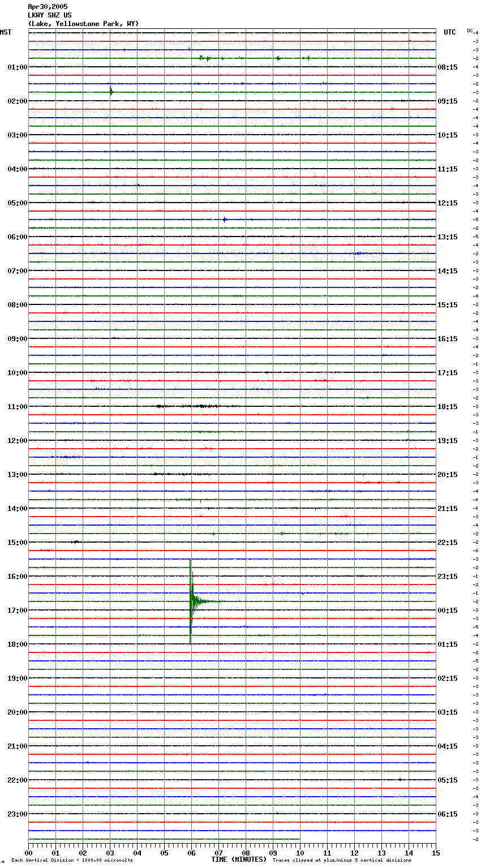Click the Lake, Yellowstone Park, WY location text
Image resolution: width=481 pixels, height=868 pixels.
coord(83,24)
